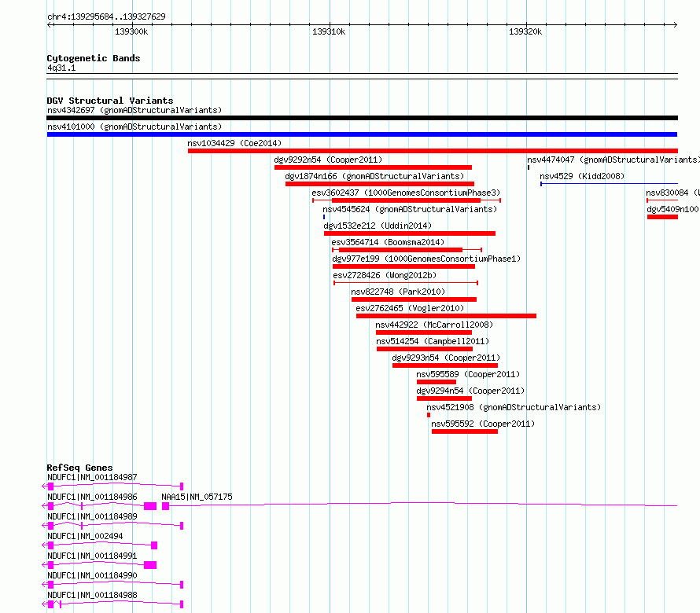The height and width of the screenshot is (613, 700).
Task: Click the 139310k ruler label
Action: (329, 31)
